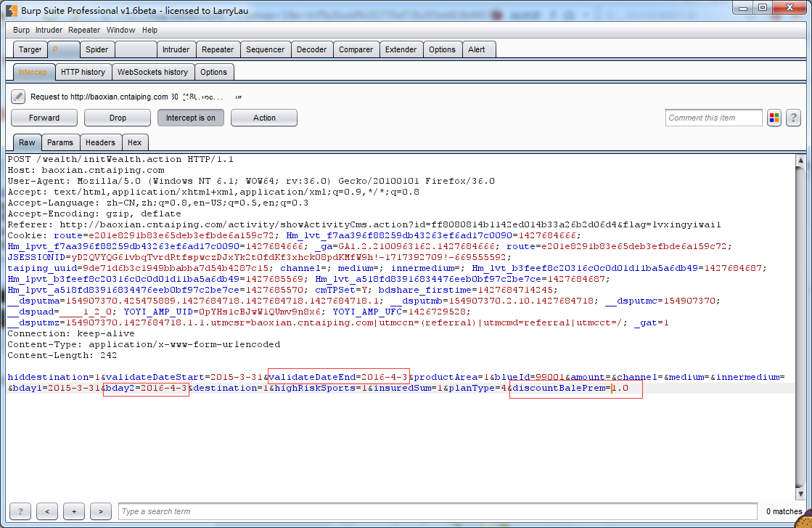This screenshot has height=528, width=812.
Task: Select the Hex view tab
Action: click(x=135, y=142)
